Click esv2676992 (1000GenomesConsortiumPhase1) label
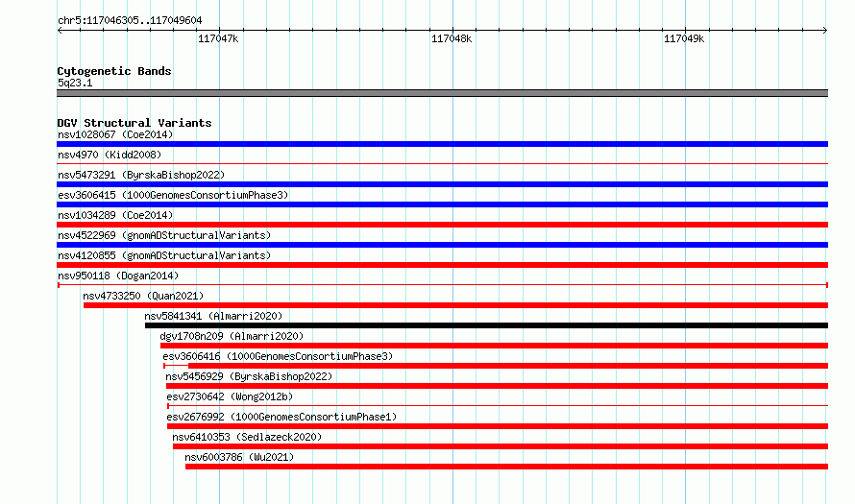This screenshot has height=504, width=855. click(281, 417)
